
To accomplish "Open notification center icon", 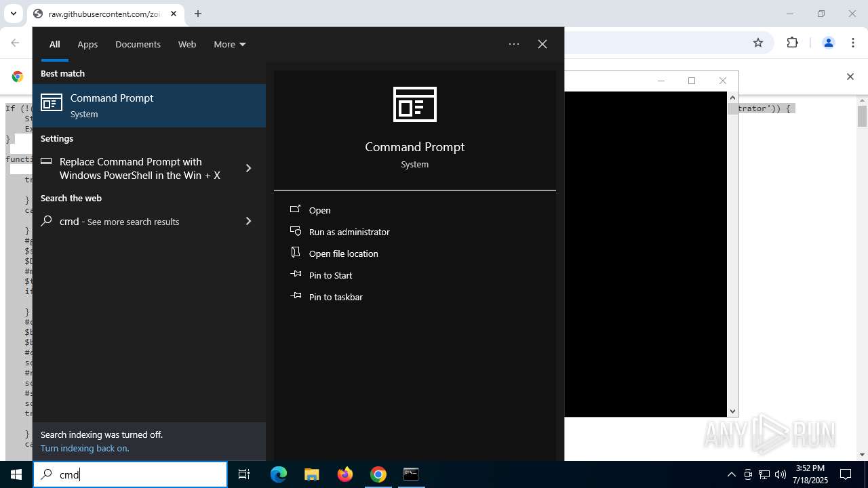I will point(846,474).
